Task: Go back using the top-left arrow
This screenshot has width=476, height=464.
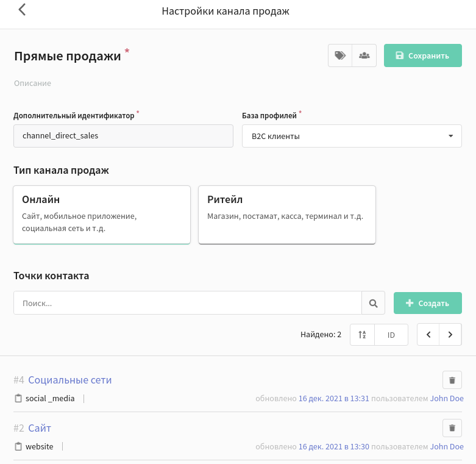Action: point(22,10)
